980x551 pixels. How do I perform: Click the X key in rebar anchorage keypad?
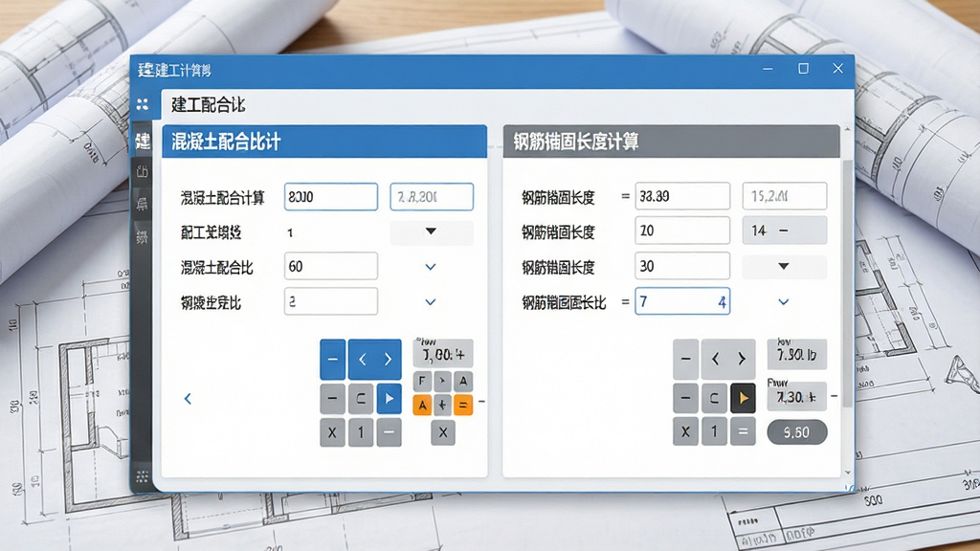coord(685,431)
